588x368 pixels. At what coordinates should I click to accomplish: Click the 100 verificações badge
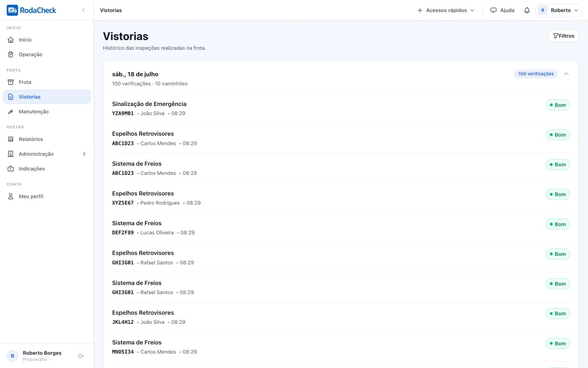[x=536, y=74]
